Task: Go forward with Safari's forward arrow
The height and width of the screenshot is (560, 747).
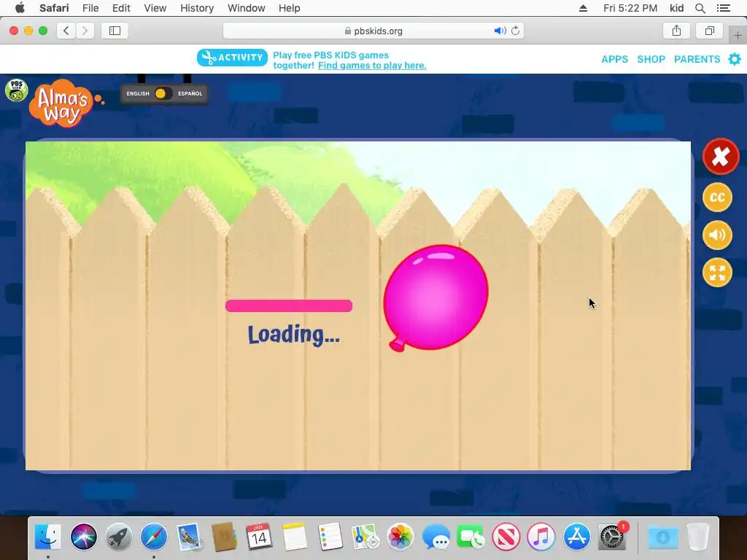Action: tap(85, 31)
